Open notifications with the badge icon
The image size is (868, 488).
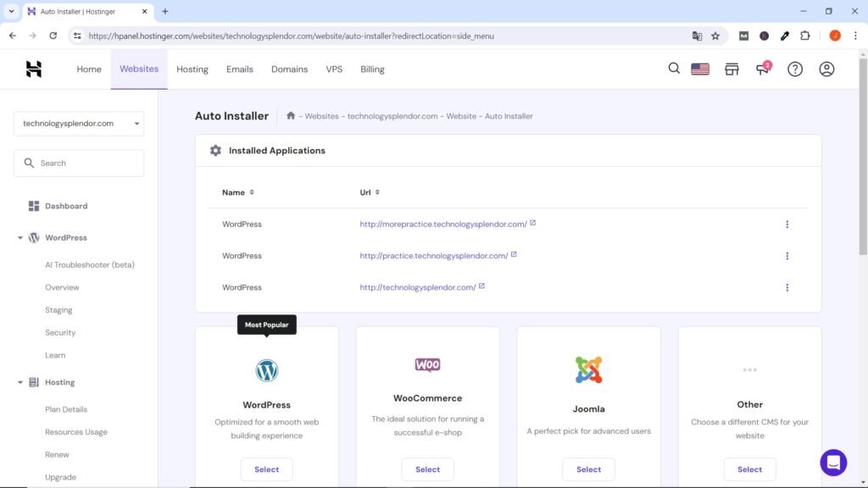click(761, 69)
